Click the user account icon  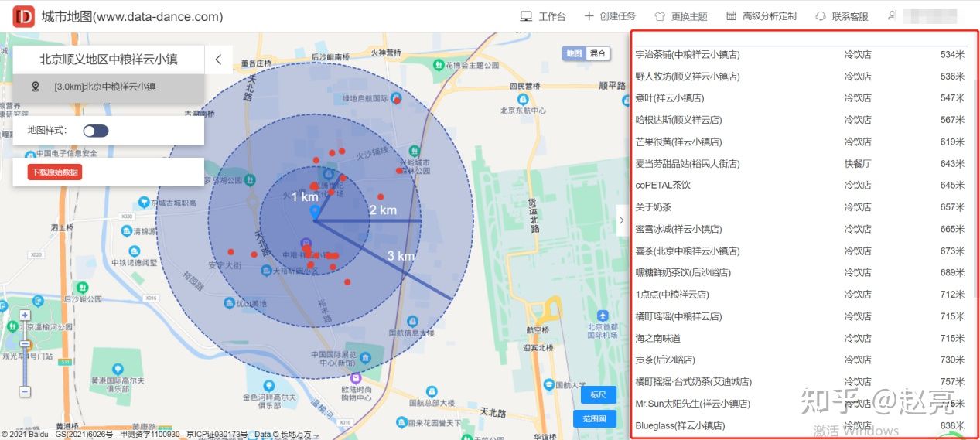click(892, 15)
